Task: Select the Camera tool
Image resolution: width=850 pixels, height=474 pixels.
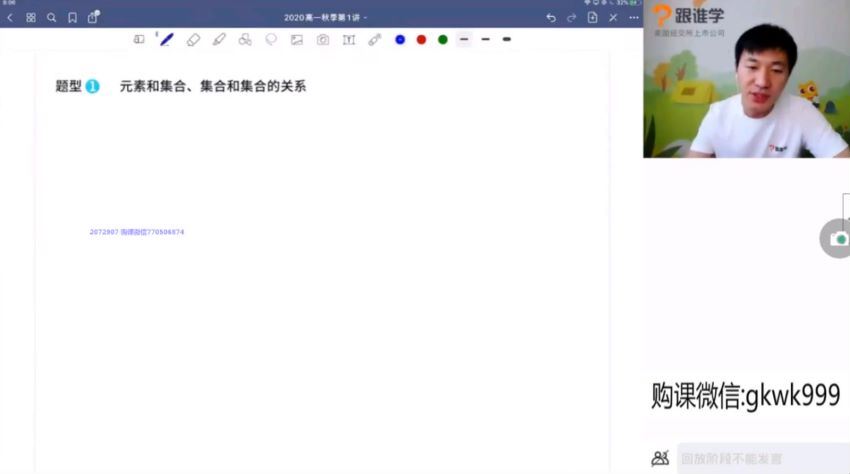Action: pos(323,40)
